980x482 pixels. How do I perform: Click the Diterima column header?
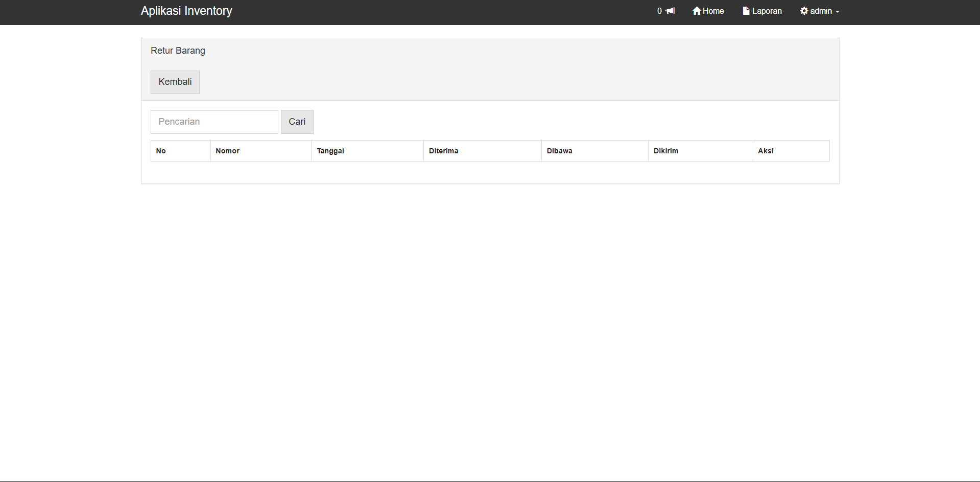(443, 151)
